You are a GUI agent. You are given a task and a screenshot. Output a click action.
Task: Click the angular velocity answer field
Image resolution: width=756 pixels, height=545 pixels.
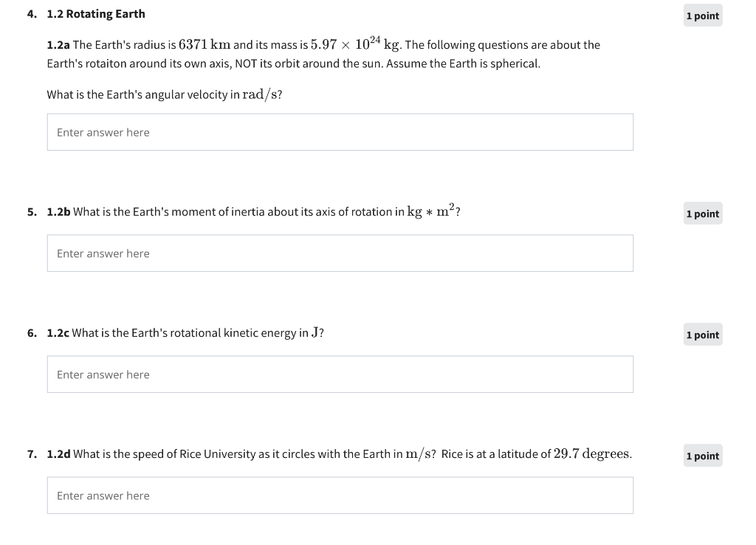[x=340, y=132]
